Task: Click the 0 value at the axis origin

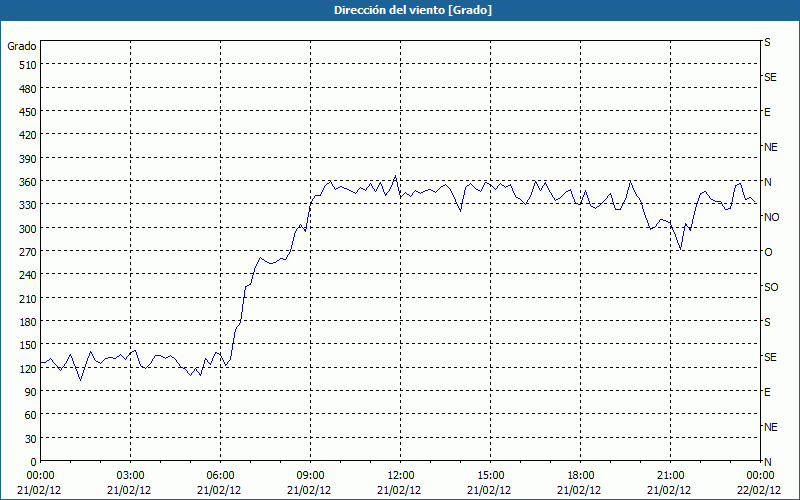Action: point(34,462)
